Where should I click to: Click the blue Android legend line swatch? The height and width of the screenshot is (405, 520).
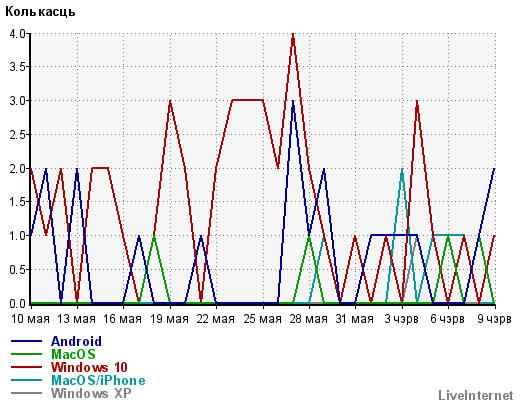tap(26, 341)
